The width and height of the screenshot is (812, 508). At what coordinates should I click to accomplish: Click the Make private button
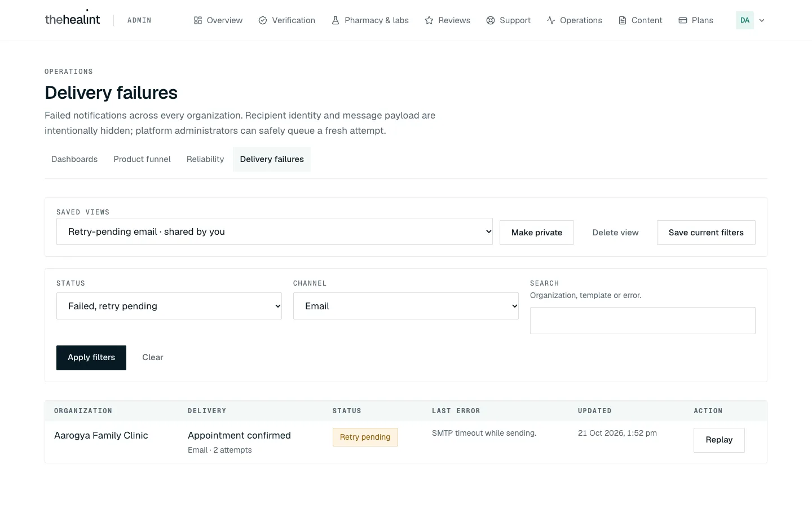coord(537,233)
